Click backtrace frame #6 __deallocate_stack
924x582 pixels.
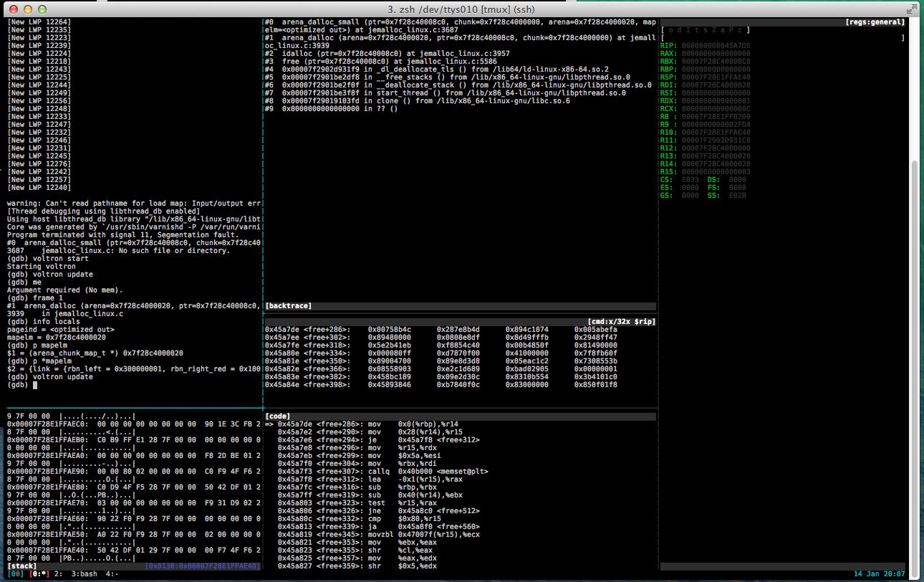click(458, 85)
